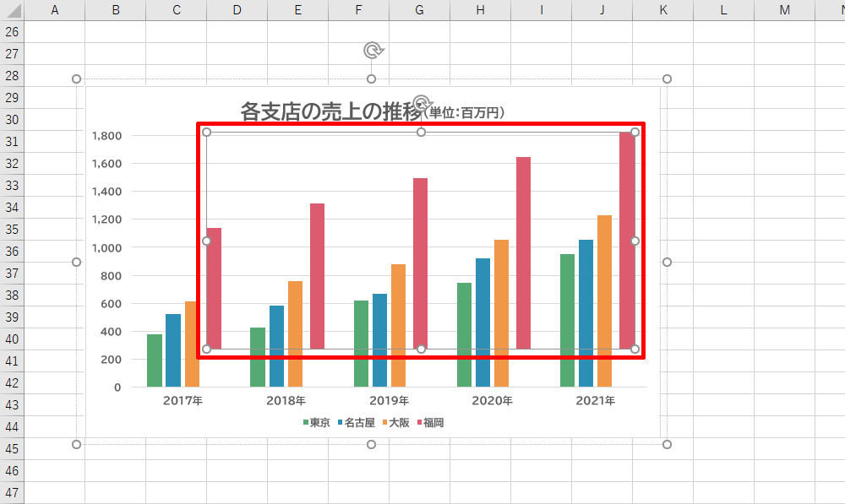Screen dimensions: 845x504
Task: Click the 1,000 value axis label
Action: (x=106, y=247)
